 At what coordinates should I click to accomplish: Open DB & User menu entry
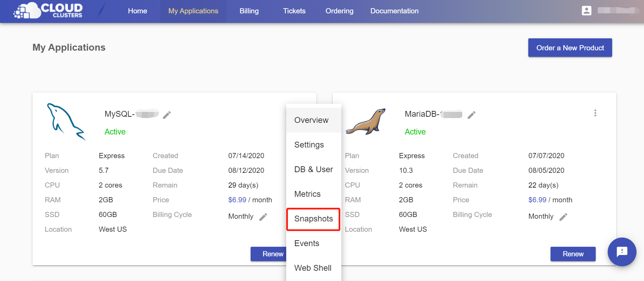(x=314, y=169)
